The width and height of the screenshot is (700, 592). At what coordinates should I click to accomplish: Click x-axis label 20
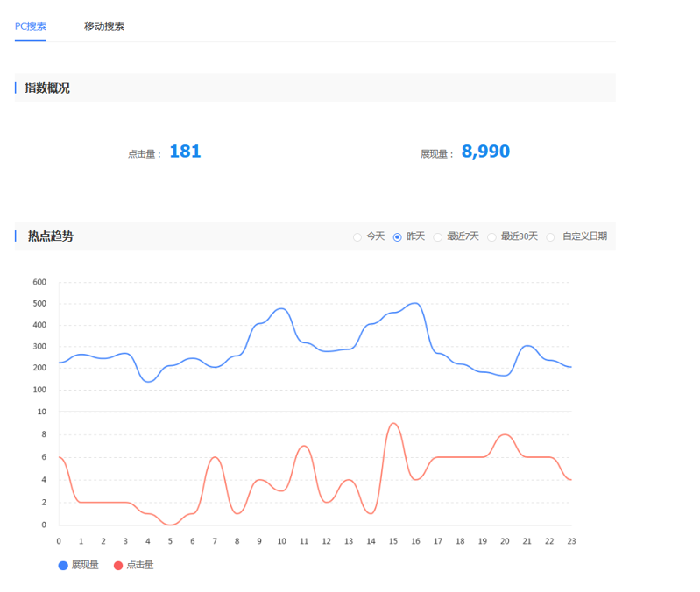pos(505,541)
